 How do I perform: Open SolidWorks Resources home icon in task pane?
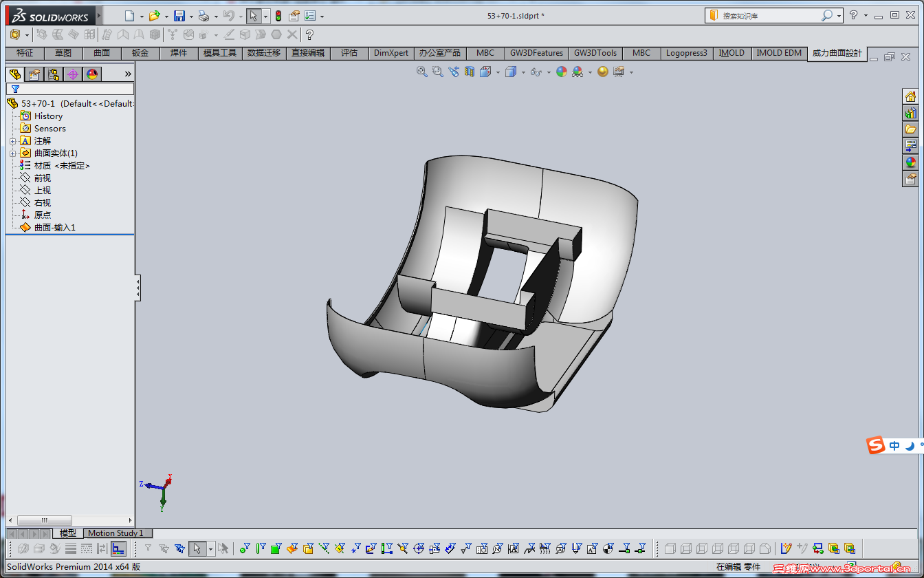tap(910, 96)
